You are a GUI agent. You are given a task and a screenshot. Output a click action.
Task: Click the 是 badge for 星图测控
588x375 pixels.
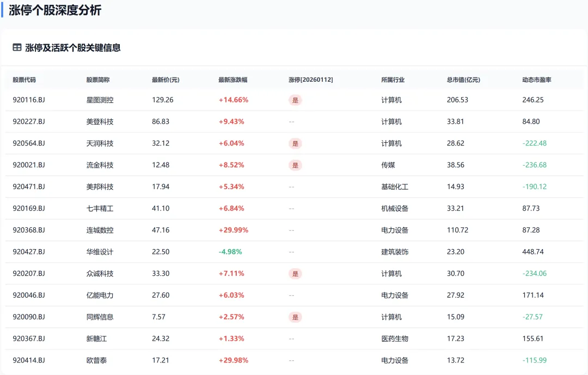pyautogui.click(x=295, y=100)
